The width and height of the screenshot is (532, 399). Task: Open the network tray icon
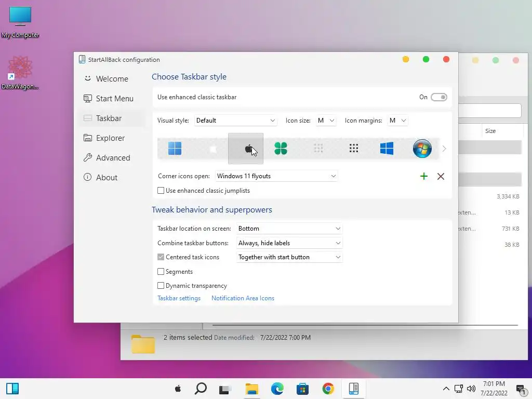[459, 389]
